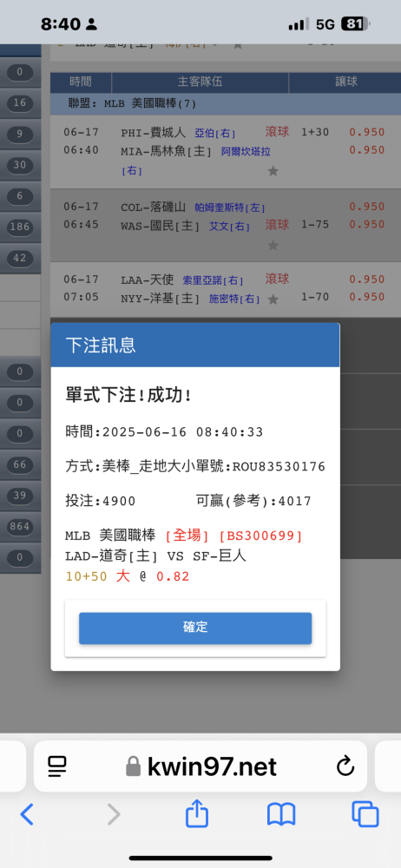Open the Safari share sheet icon
401x868 pixels.
(197, 814)
